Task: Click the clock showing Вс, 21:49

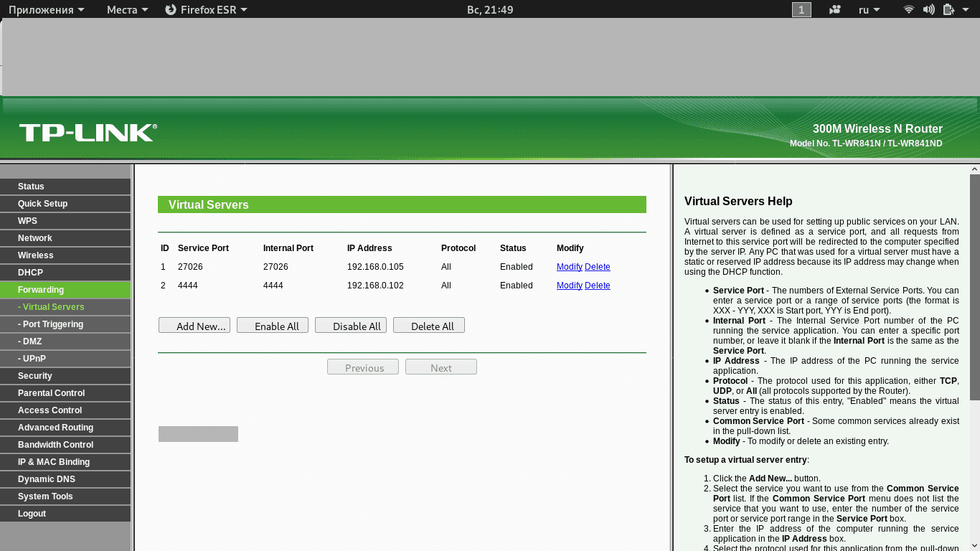Action: click(x=490, y=9)
